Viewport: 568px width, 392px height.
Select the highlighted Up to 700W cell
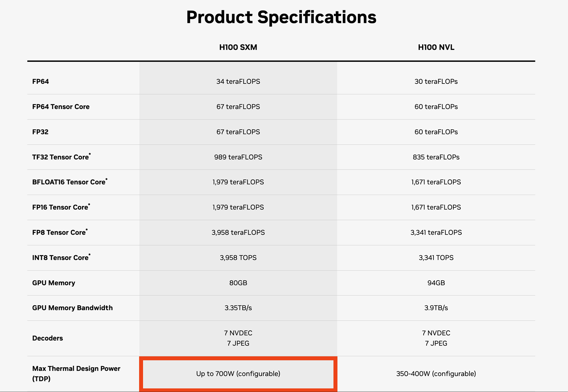point(238,374)
